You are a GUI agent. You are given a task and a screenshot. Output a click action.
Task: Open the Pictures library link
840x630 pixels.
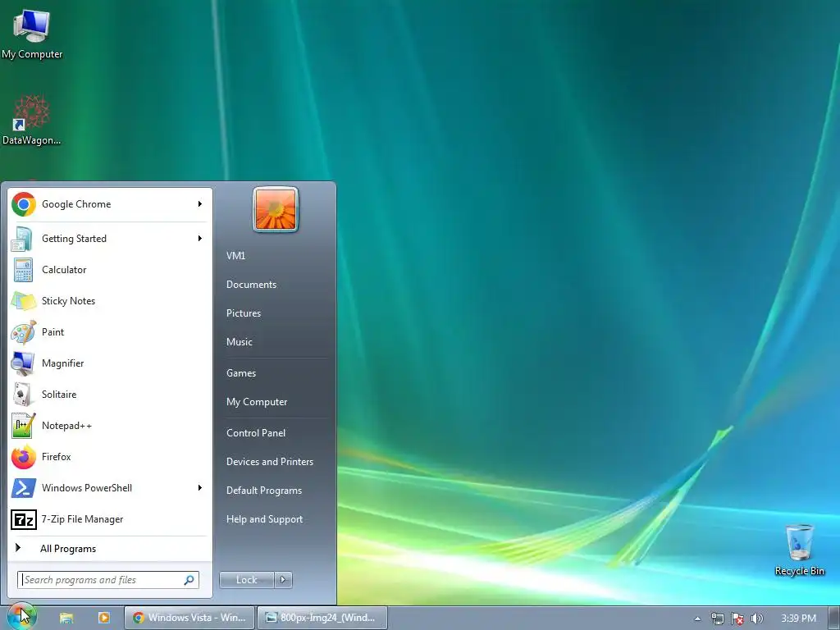tap(243, 313)
